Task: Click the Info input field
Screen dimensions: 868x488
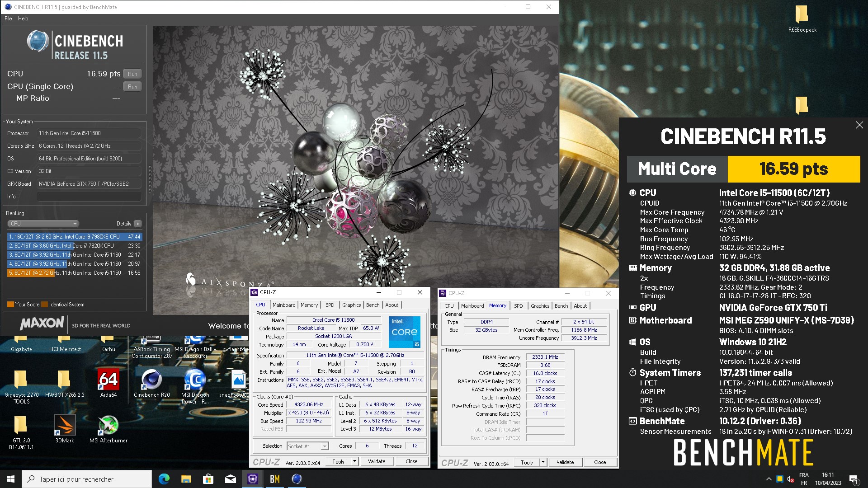Action: pos(89,197)
